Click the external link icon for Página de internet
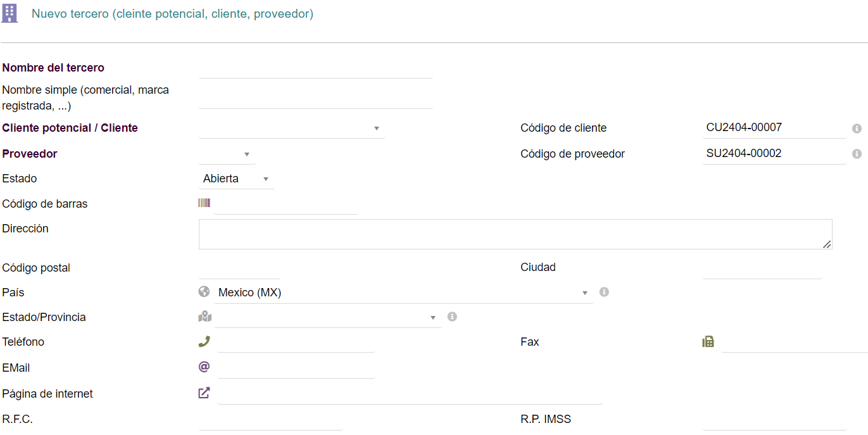Screen dimensions: 868x435 [204, 393]
